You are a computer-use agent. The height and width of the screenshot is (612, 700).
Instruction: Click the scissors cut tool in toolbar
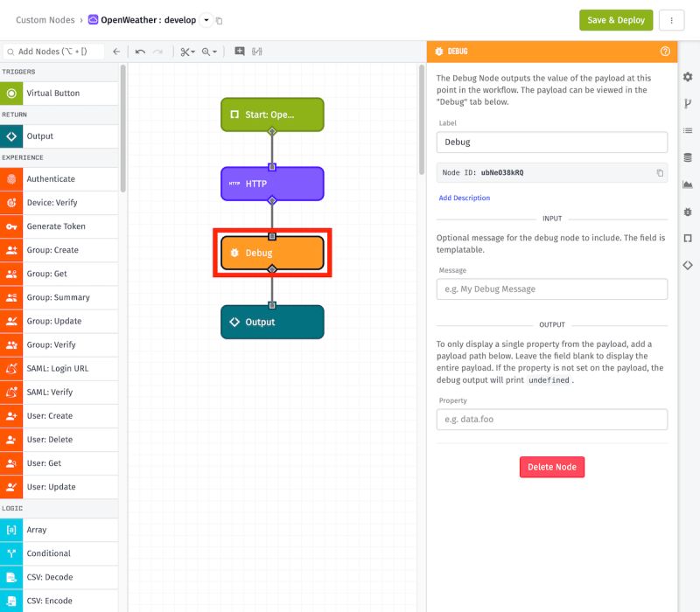(x=185, y=51)
